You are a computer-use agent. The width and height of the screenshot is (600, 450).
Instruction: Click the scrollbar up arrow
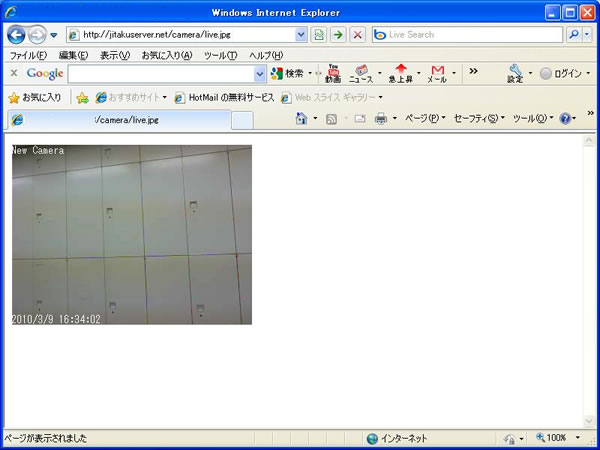pos(589,141)
